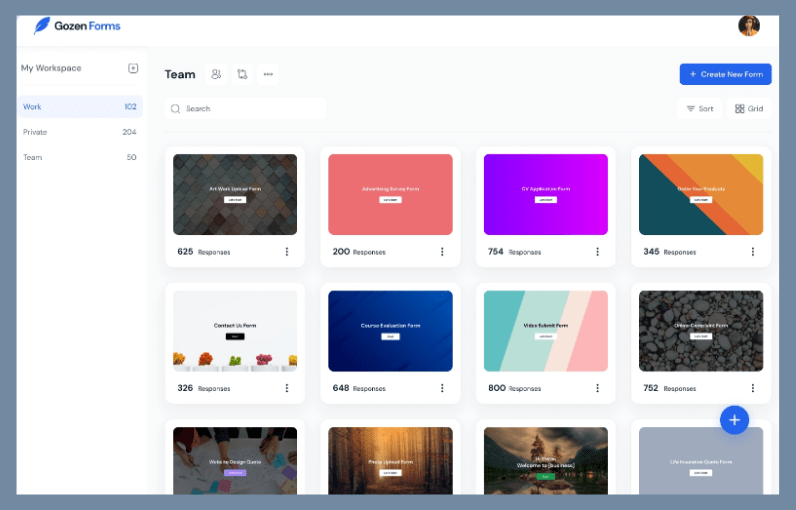Click the magnifier icon in search bar
Image resolution: width=796 pixels, height=510 pixels.
[x=176, y=108]
